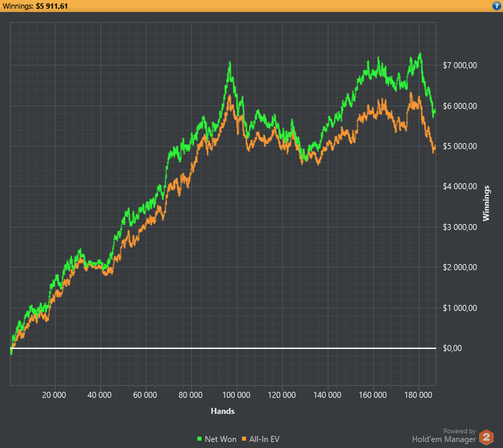Click the Hold'em Manager 2 logo badge

coord(486,436)
